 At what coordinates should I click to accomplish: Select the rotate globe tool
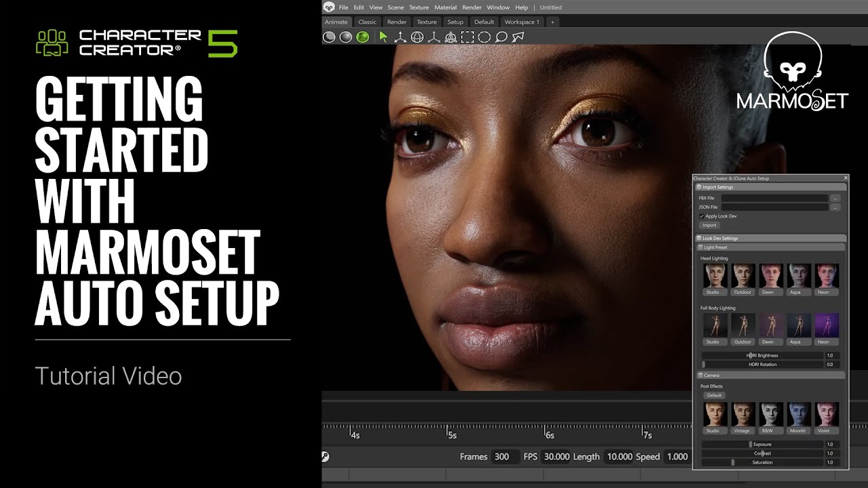point(417,37)
